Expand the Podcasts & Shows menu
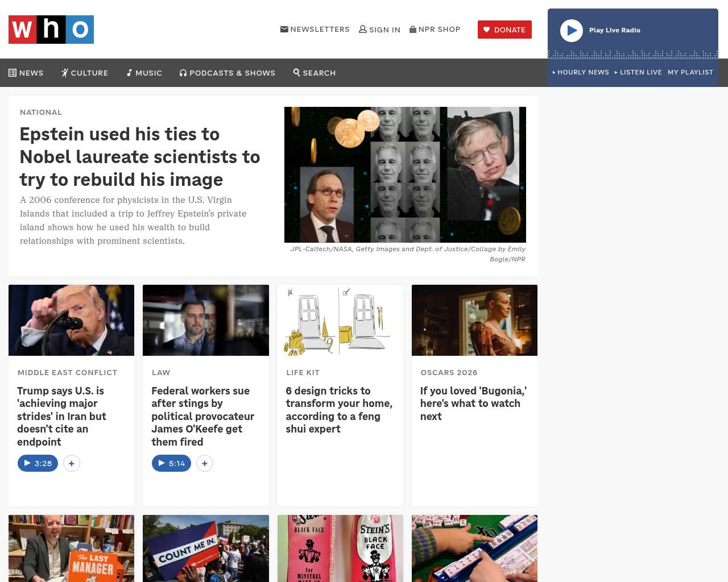This screenshot has width=728, height=582. point(227,73)
